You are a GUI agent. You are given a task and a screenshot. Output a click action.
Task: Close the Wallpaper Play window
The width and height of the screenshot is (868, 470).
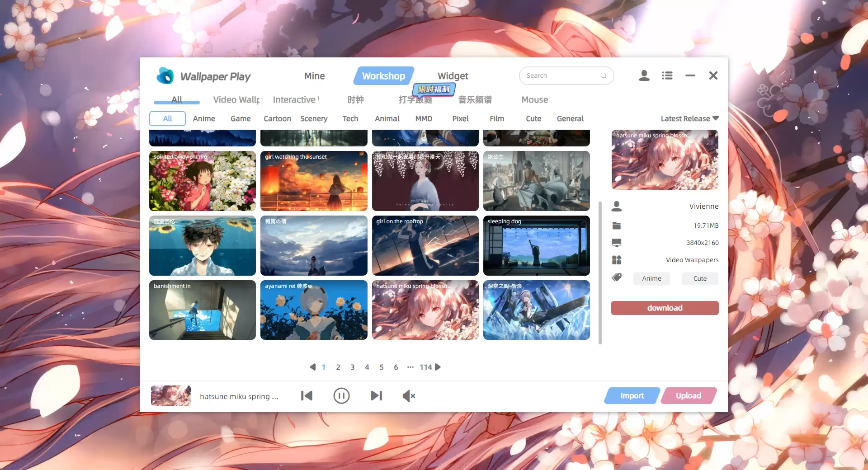(x=713, y=75)
